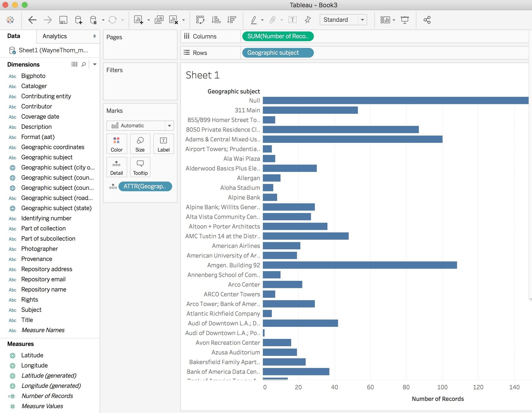
Task: Click the refresh/run update icon
Action: pyautogui.click(x=112, y=20)
